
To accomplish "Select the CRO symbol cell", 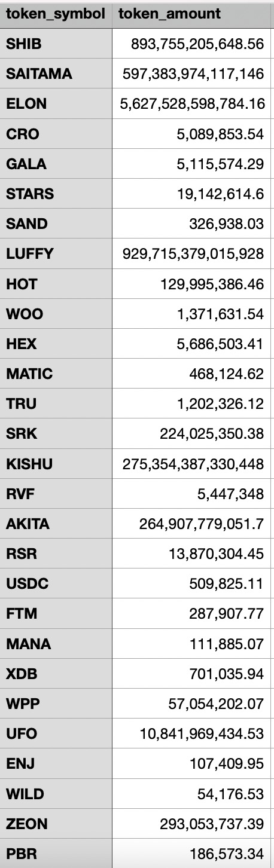I will click(x=56, y=134).
